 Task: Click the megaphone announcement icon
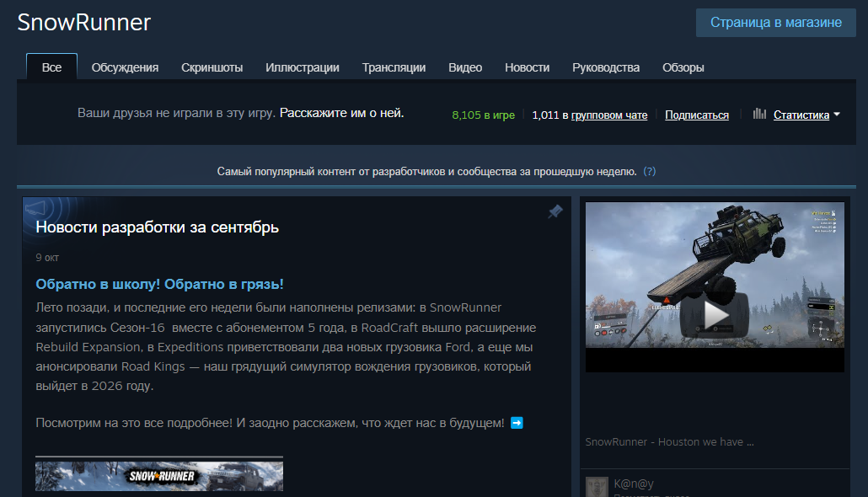35,209
